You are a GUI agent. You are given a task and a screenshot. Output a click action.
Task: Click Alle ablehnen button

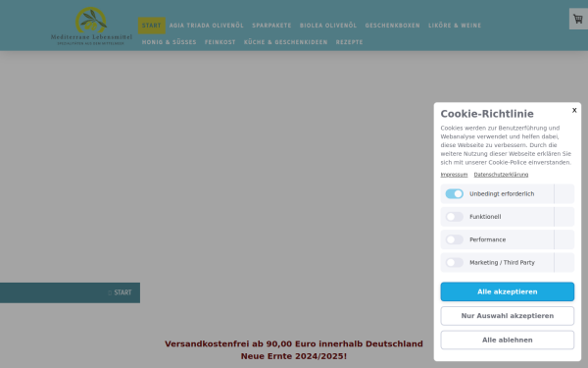click(507, 340)
